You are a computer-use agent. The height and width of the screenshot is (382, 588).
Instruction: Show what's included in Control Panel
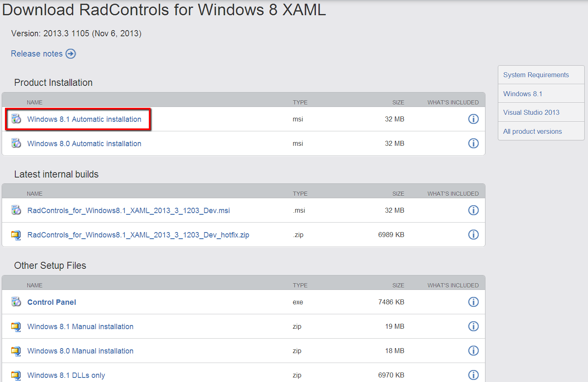click(x=473, y=302)
